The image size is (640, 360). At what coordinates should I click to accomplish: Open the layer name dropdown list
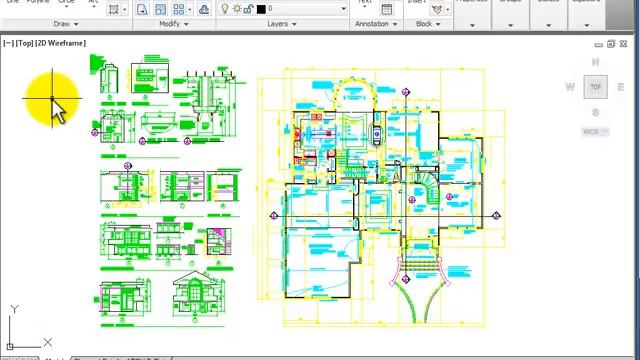point(343,9)
